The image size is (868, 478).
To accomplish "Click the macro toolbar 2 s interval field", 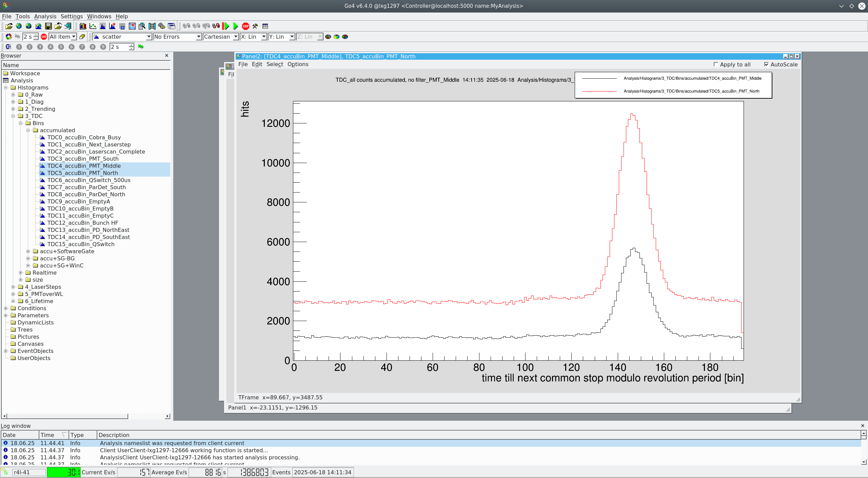I will coord(122,47).
